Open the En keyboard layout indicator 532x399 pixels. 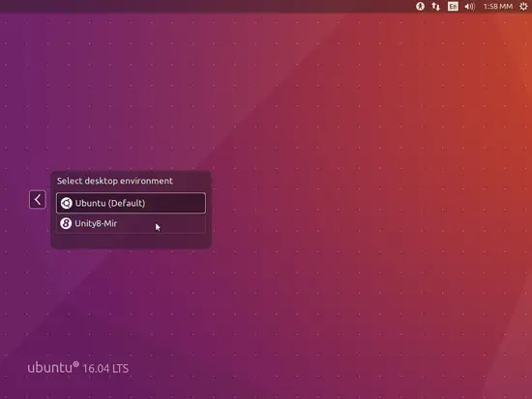click(453, 6)
